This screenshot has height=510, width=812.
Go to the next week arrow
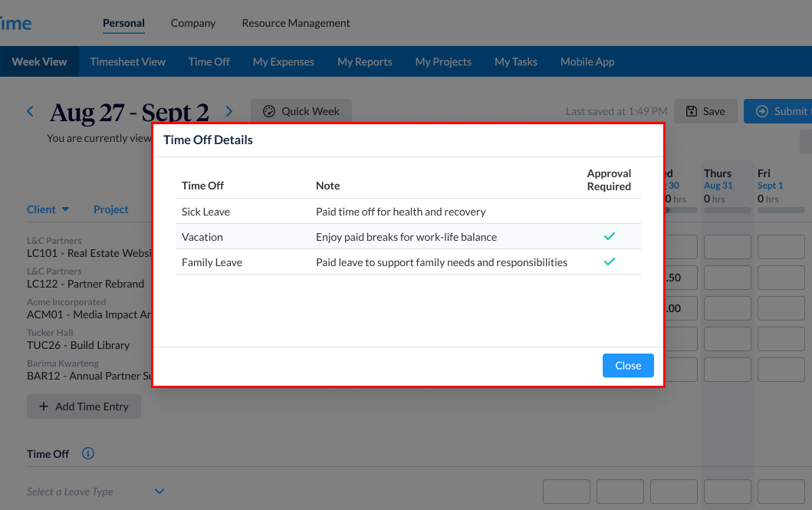pyautogui.click(x=229, y=111)
